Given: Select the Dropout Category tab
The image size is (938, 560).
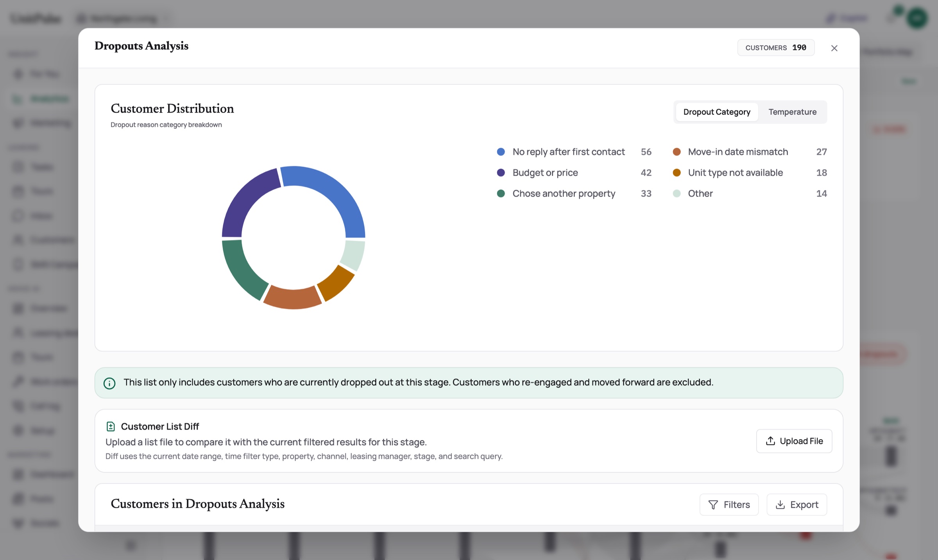Looking at the screenshot, I should pyautogui.click(x=717, y=112).
